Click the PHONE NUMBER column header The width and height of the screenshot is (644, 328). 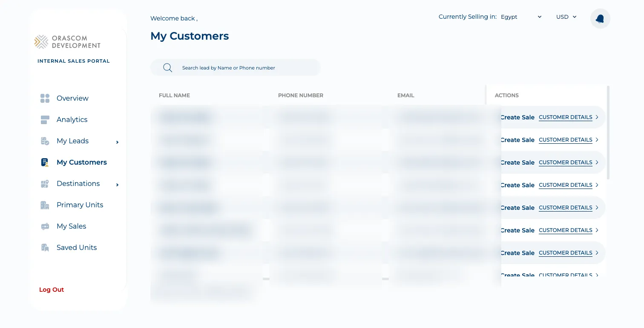(x=301, y=96)
